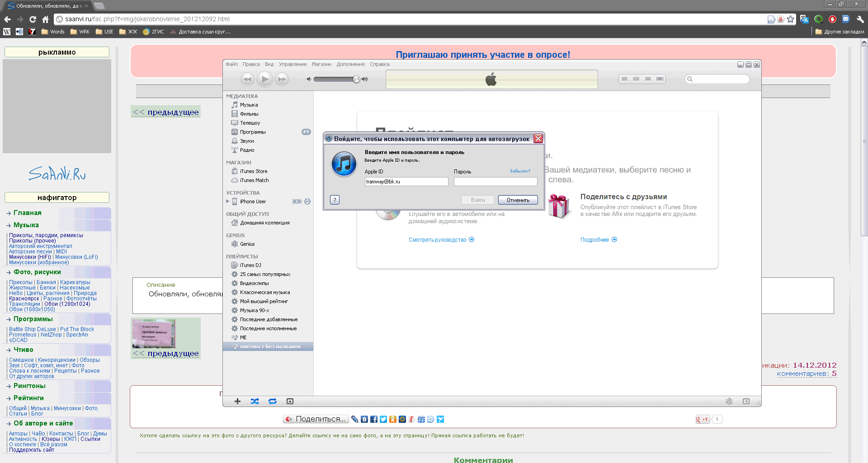The image size is (868, 463).
Task: Click the Google +1 button
Action: pos(702,419)
